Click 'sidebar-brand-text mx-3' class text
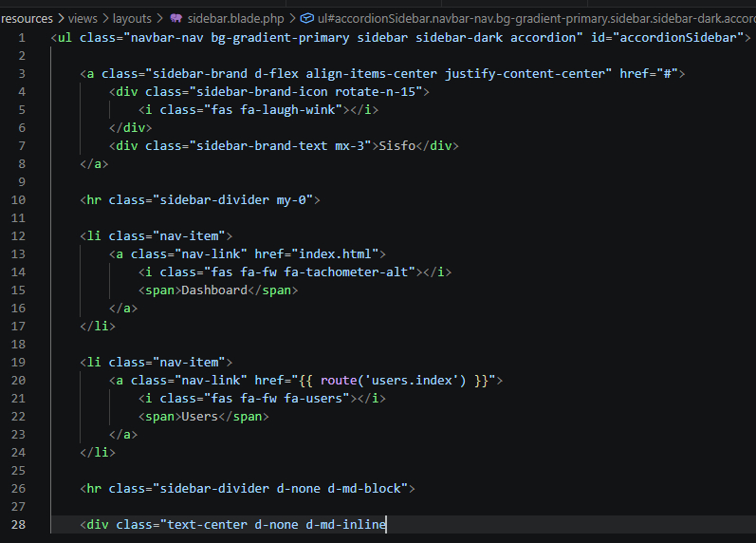This screenshot has height=543, width=756. 280,146
